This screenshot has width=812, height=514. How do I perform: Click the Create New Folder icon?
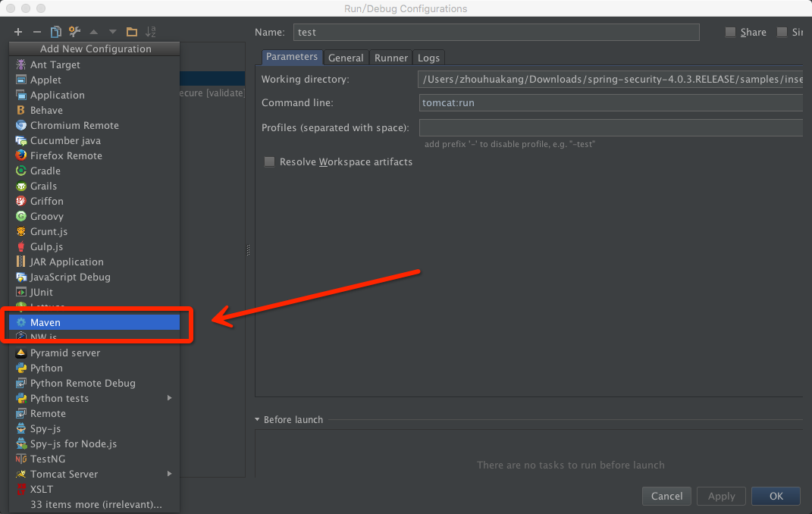(x=131, y=32)
